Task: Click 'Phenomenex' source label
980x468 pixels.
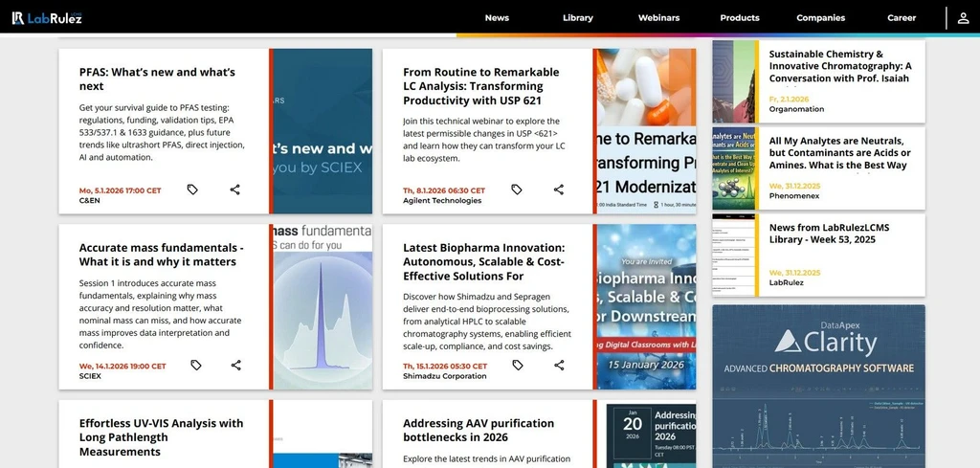Action: tap(793, 195)
